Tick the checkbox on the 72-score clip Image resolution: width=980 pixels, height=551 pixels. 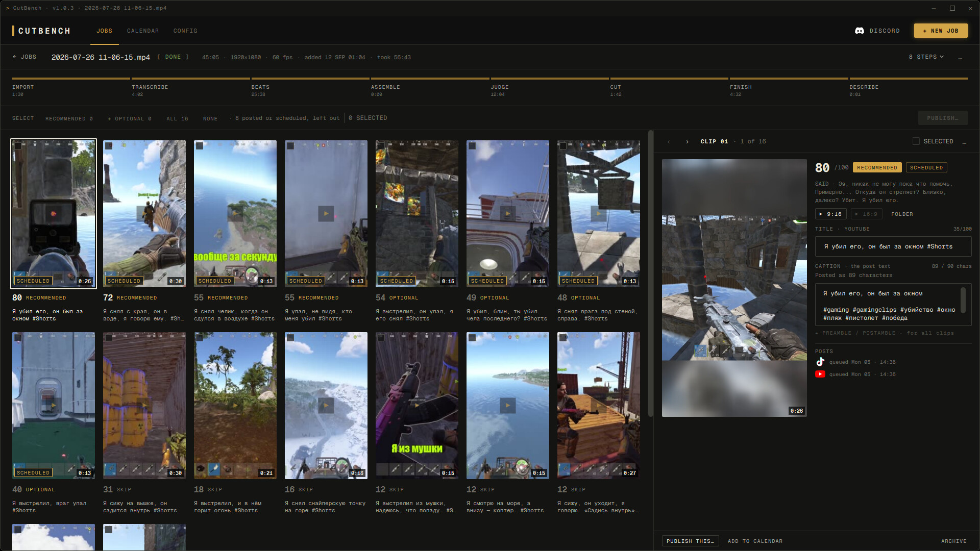[x=109, y=146]
